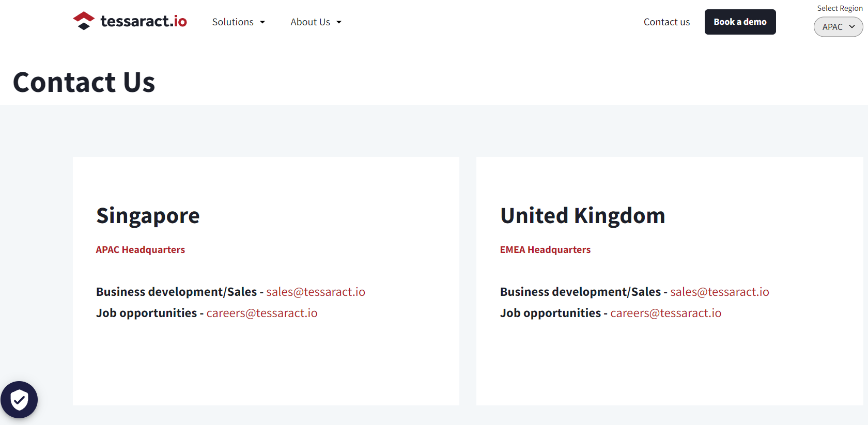Email careers@tessaract.io under Singapore
Image resolution: width=868 pixels, height=425 pixels.
pyautogui.click(x=262, y=313)
